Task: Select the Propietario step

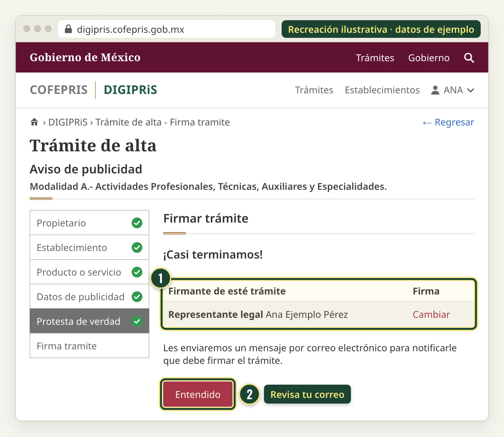Action: [89, 223]
